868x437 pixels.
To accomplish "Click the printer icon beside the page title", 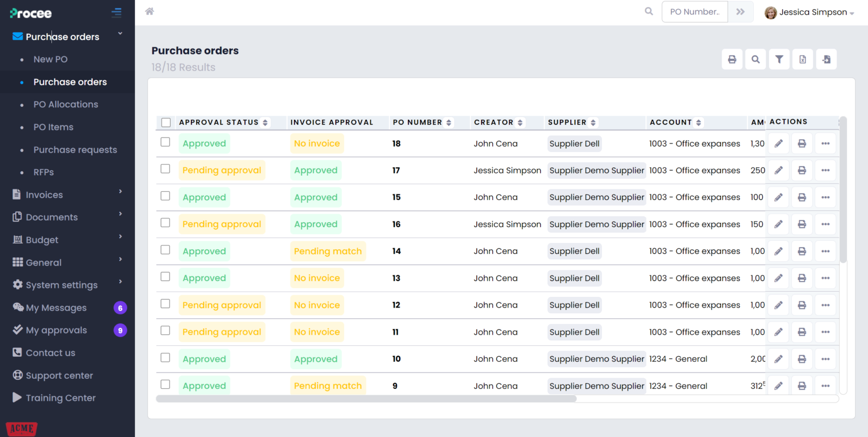I will coord(732,59).
